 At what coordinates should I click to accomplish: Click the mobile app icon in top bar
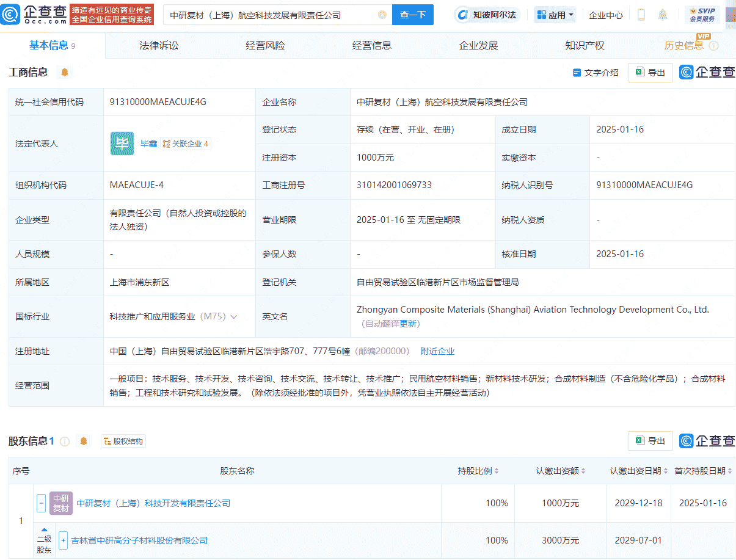641,15
